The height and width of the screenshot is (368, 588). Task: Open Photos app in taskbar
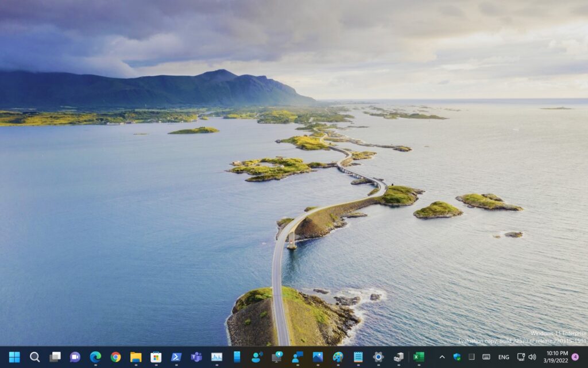318,357
